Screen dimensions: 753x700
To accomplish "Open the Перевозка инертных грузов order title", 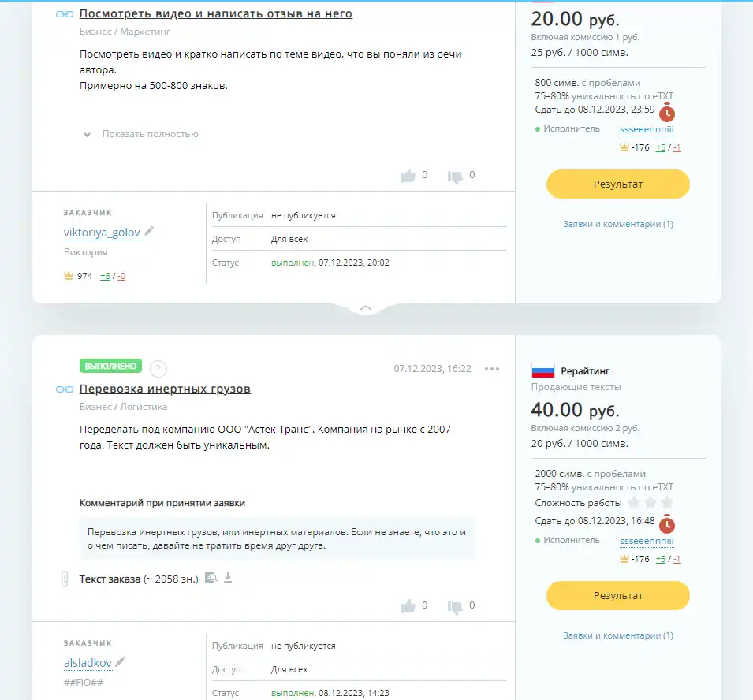I will click(x=165, y=389).
